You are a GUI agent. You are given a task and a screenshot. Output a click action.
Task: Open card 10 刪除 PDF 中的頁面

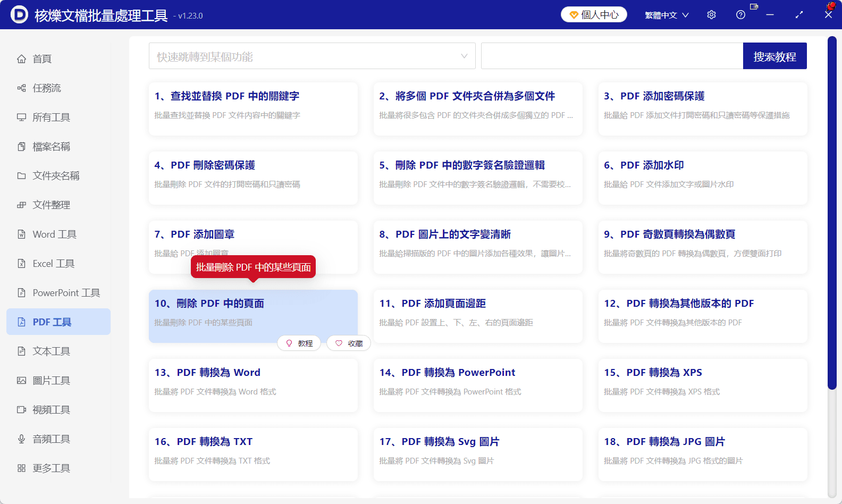pos(253,316)
